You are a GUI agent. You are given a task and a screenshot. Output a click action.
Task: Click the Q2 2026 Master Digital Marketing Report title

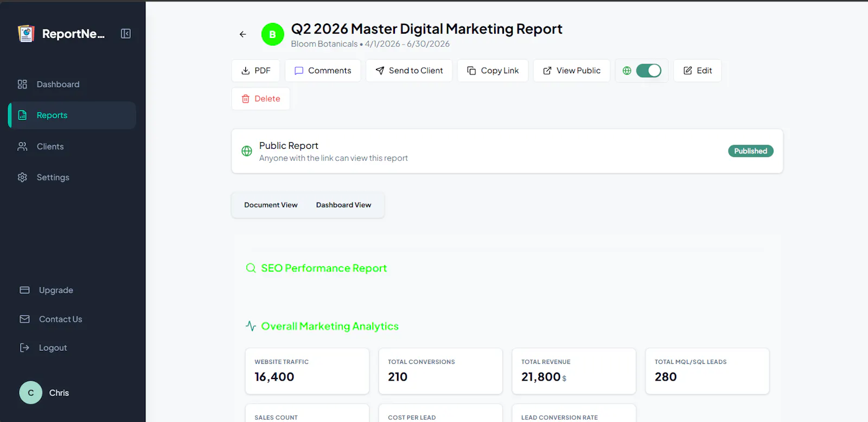426,29
